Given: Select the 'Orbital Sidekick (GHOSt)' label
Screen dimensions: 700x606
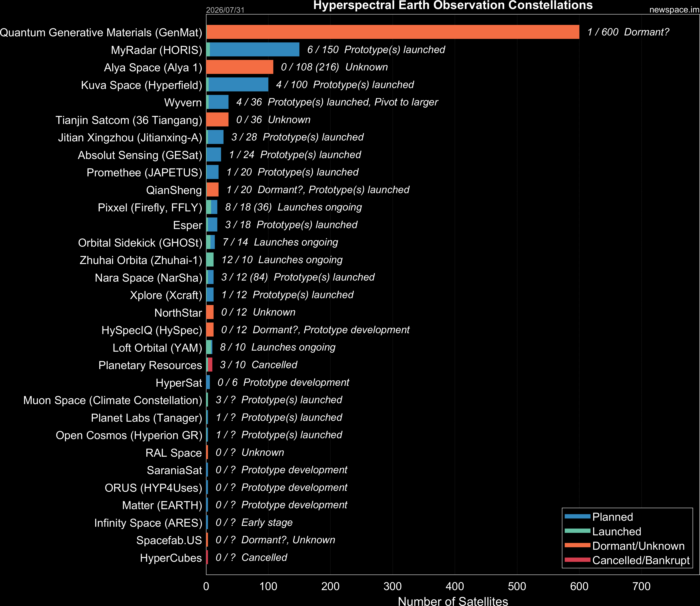Looking at the screenshot, I should [x=140, y=243].
